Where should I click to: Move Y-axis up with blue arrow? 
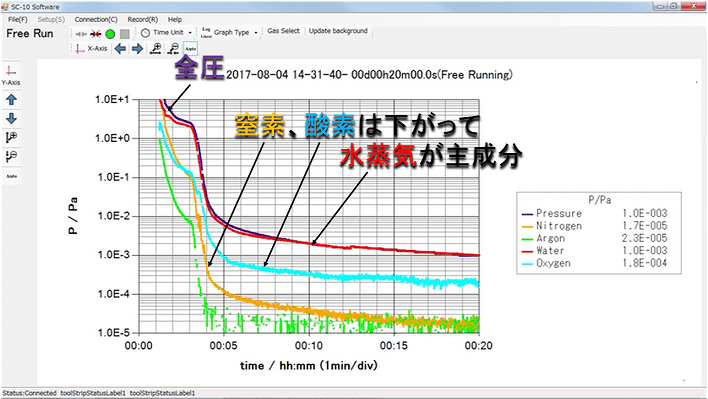click(x=11, y=100)
